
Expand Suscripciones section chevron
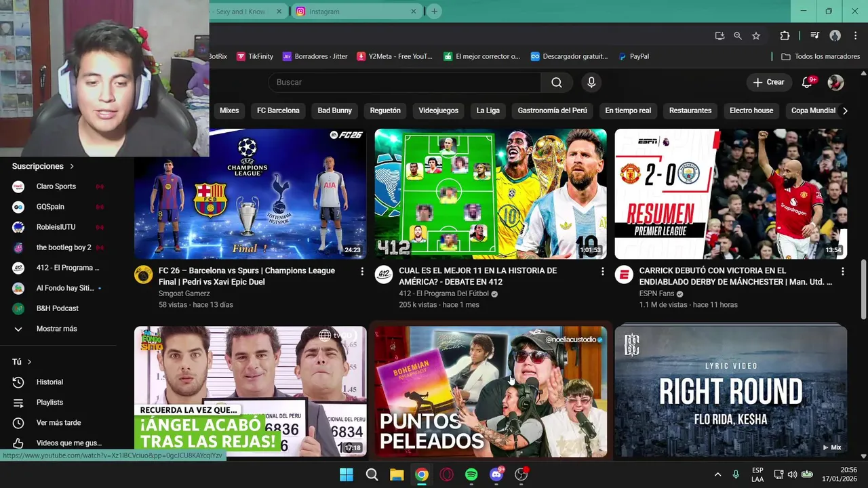(72, 166)
